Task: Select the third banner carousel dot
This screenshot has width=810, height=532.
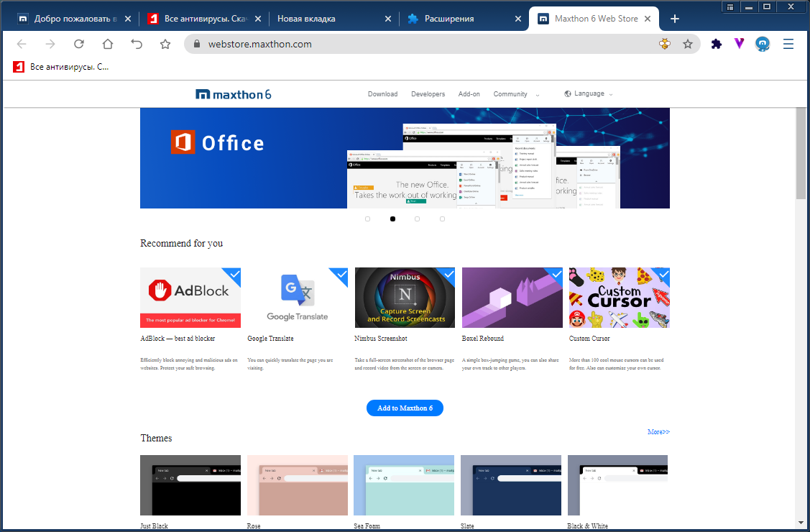Action: pos(418,219)
